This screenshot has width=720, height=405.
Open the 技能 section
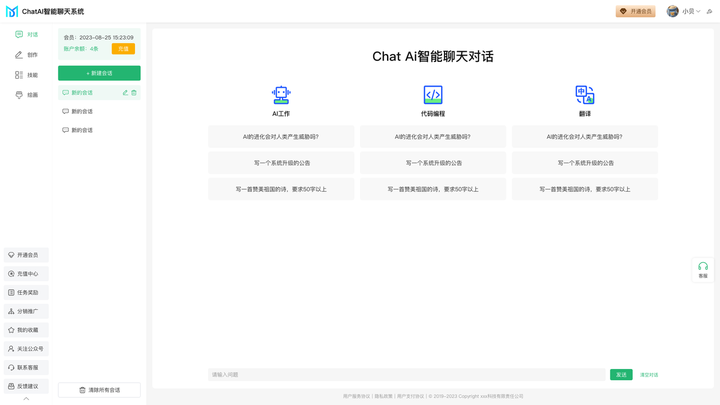[x=26, y=75]
